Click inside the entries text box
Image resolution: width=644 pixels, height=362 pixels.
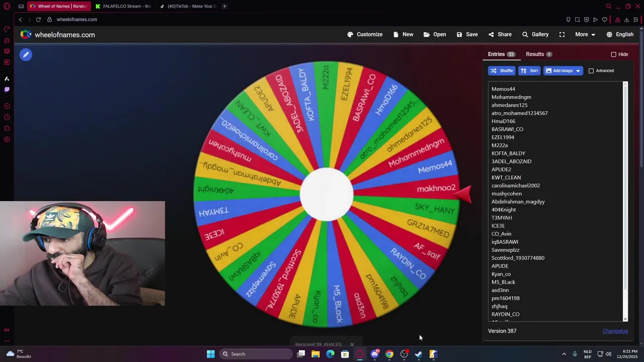[x=555, y=201]
